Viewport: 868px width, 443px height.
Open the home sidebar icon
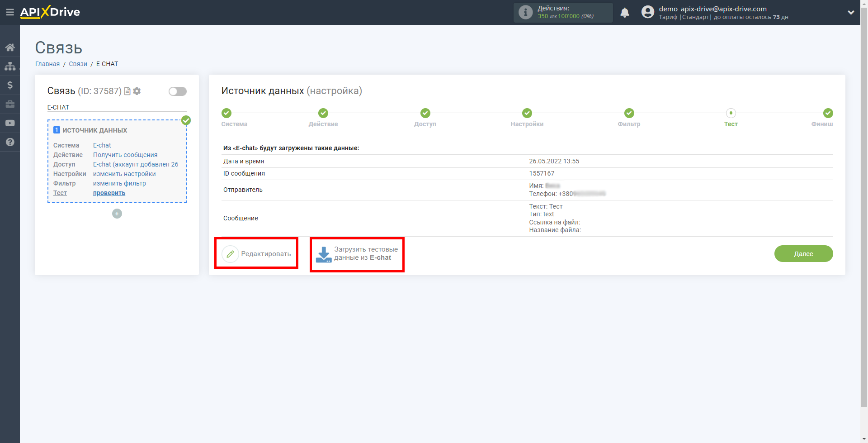tap(10, 48)
